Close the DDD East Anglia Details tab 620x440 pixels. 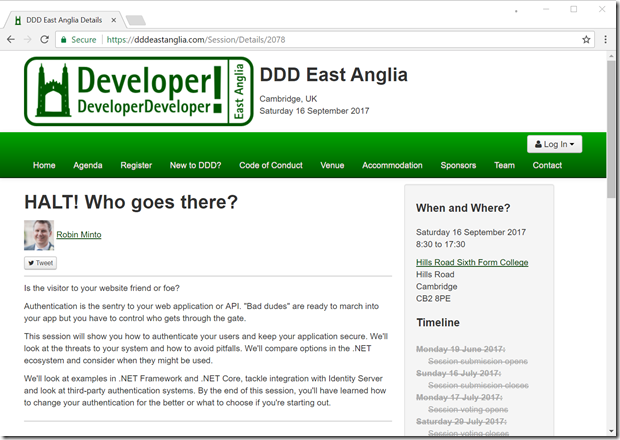tap(113, 20)
